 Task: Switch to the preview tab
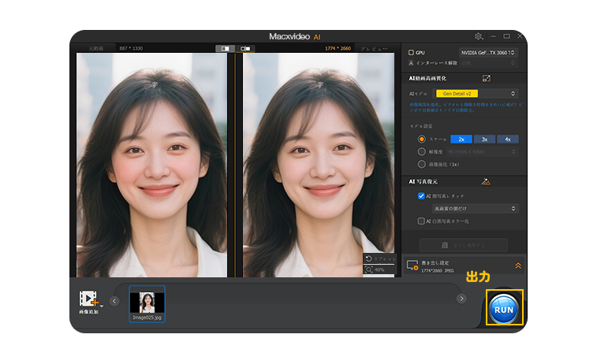(375, 49)
